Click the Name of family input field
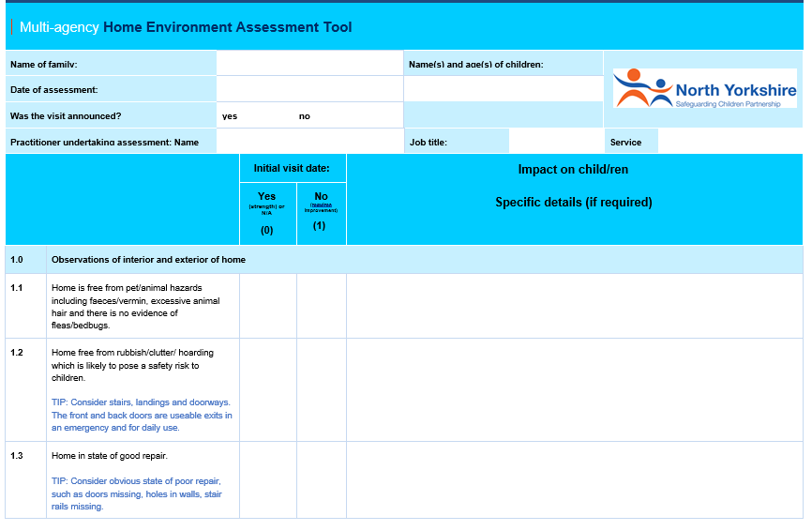The width and height of the screenshot is (812, 531). [x=309, y=64]
